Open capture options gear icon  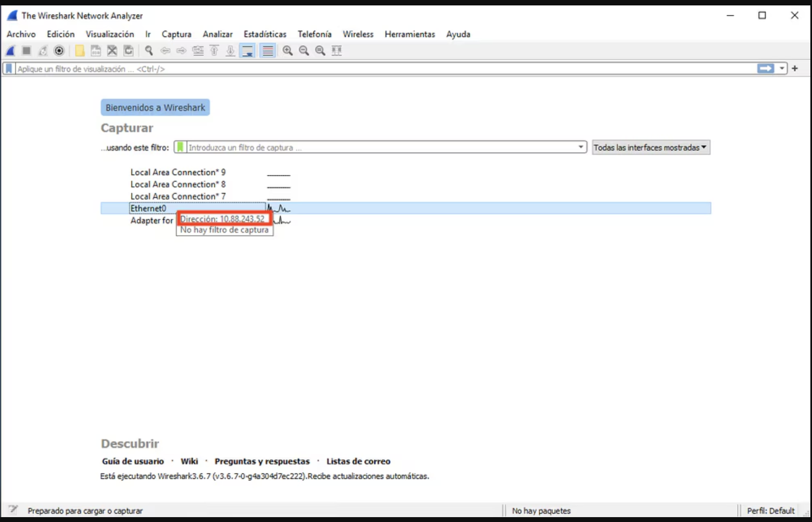pos(59,51)
